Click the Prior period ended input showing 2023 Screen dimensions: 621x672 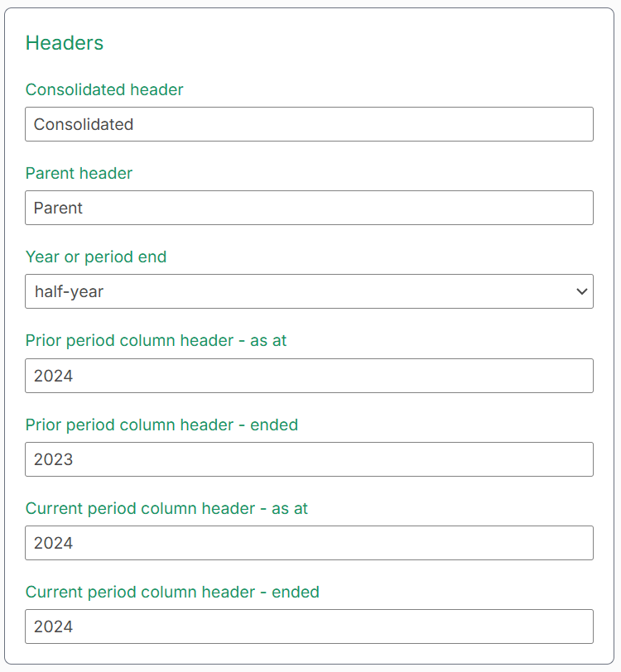(x=309, y=458)
